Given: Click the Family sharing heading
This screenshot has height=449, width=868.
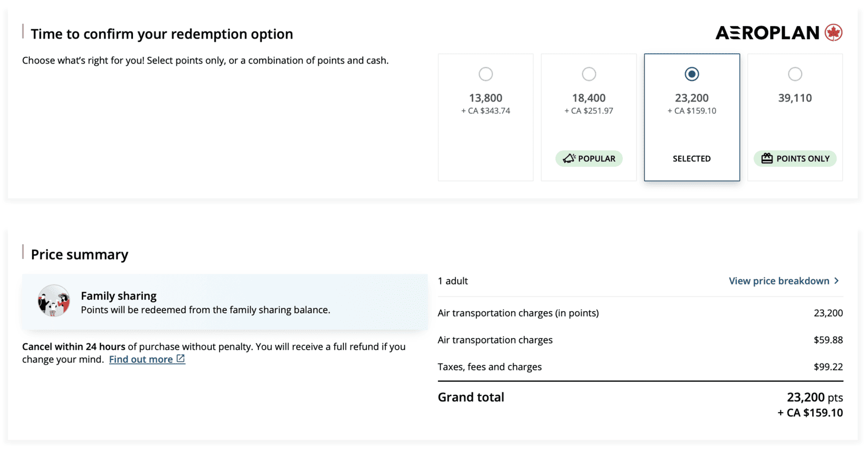Looking at the screenshot, I should pyautogui.click(x=118, y=296).
